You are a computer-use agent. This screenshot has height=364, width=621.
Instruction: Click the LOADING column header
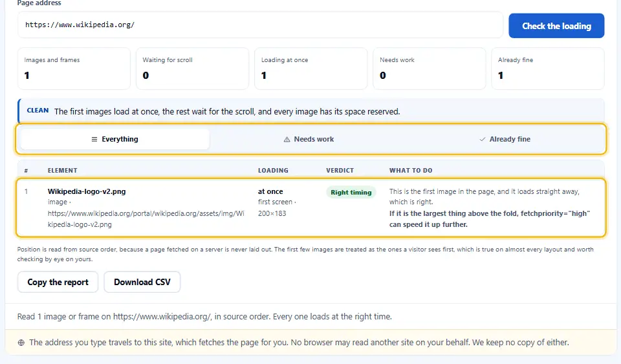coord(273,171)
